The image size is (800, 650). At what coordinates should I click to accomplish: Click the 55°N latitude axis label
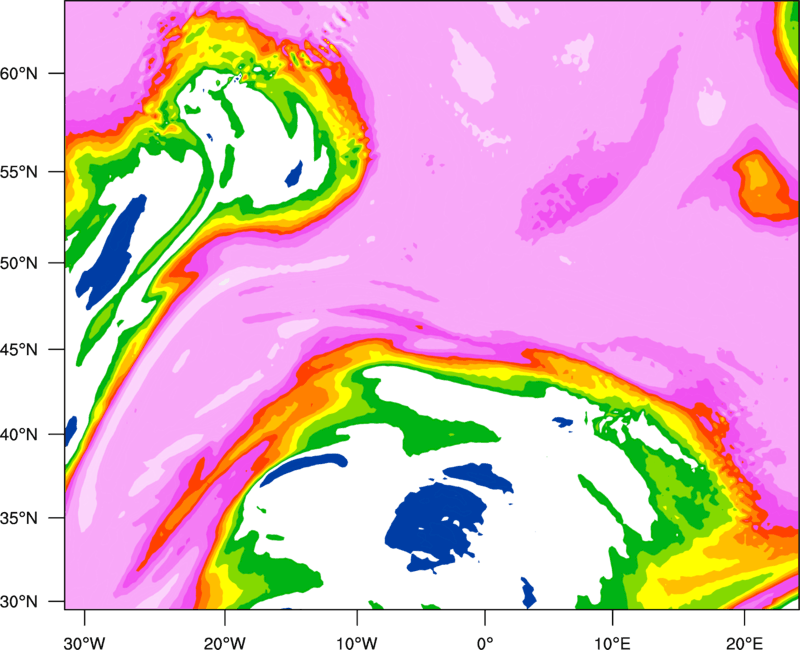[x=19, y=171]
